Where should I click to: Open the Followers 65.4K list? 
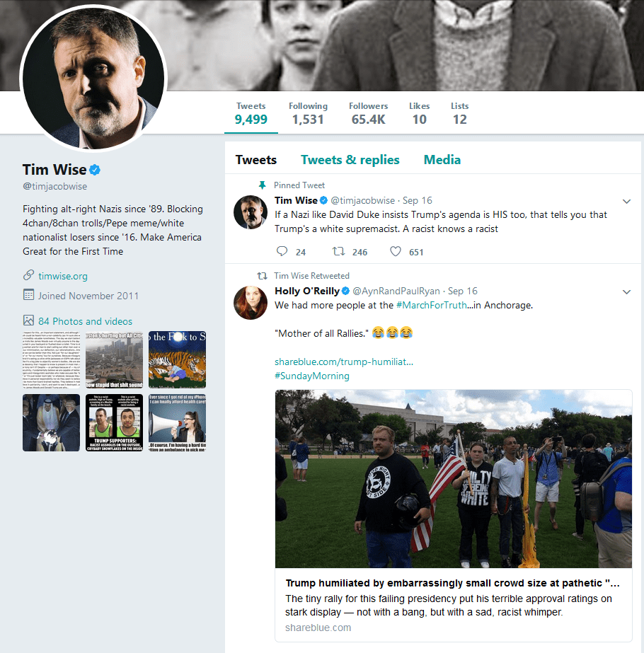tap(368, 113)
